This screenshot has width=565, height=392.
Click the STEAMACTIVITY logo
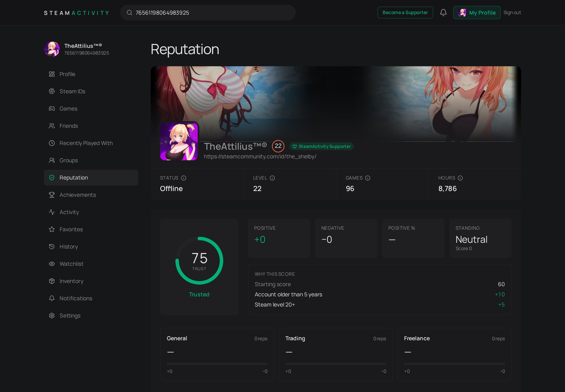[76, 13]
